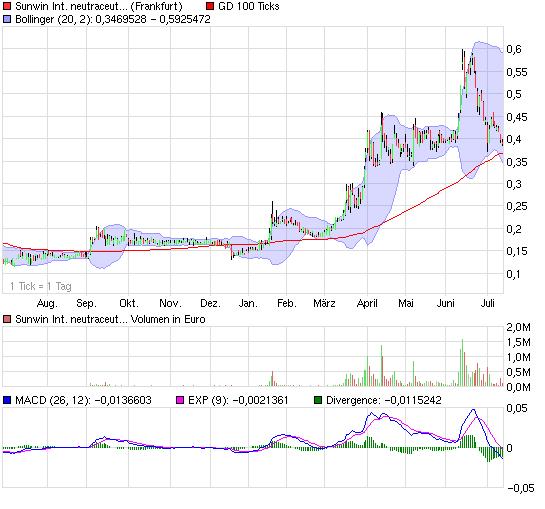This screenshot has height=509, width=545.
Task: Click the 0,1 price axis value
Action: click(513, 274)
